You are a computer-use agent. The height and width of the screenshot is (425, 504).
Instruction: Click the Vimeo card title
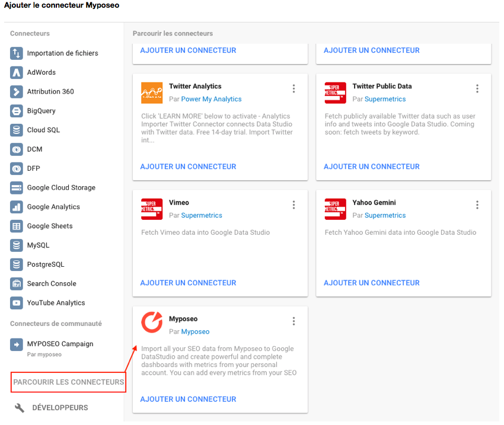179,203
